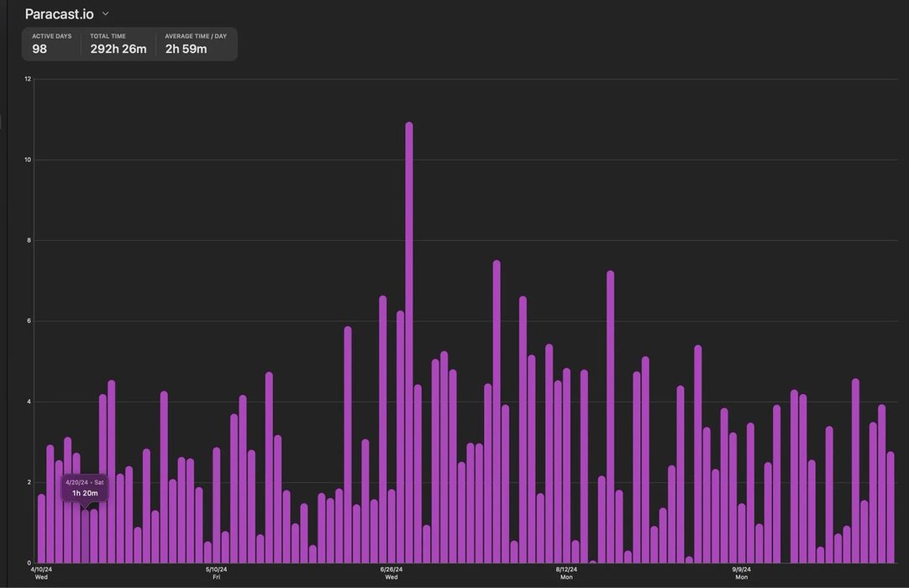Screen dimensions: 909x588
Task: Click the 6/26/24 Wed axis date label
Action: [391, 573]
